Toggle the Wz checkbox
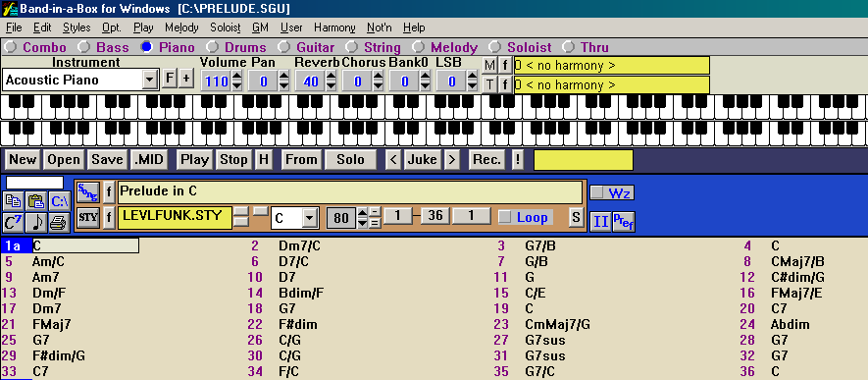Viewport: 868px width, 380px height. pos(597,192)
